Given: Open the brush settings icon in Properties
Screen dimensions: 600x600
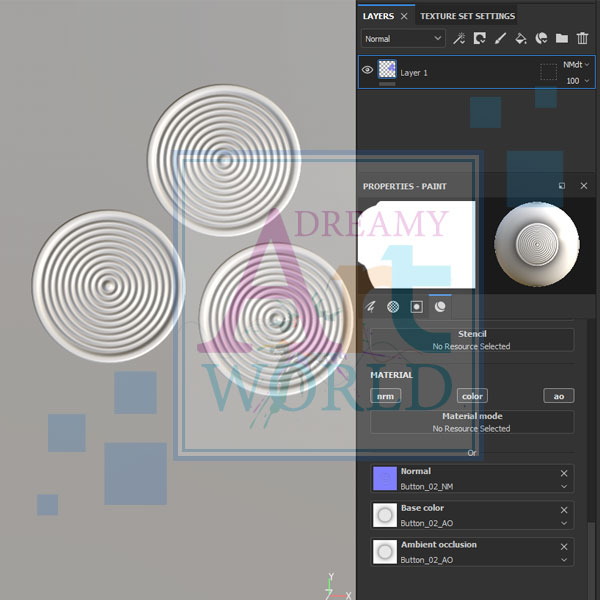Looking at the screenshot, I should click(371, 306).
